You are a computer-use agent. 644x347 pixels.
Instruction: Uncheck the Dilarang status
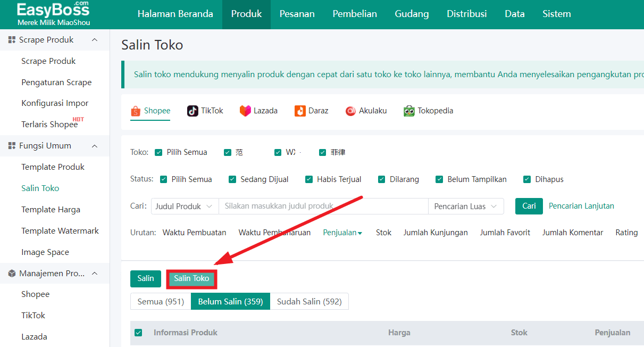pyautogui.click(x=382, y=179)
